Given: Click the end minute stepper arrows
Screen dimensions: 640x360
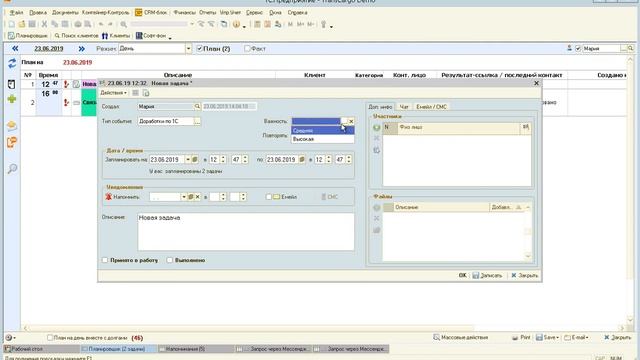Looking at the screenshot, I should [349, 160].
